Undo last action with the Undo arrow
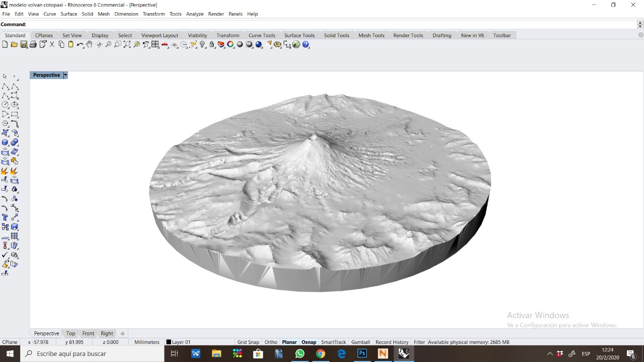The image size is (644, 362). click(x=80, y=44)
